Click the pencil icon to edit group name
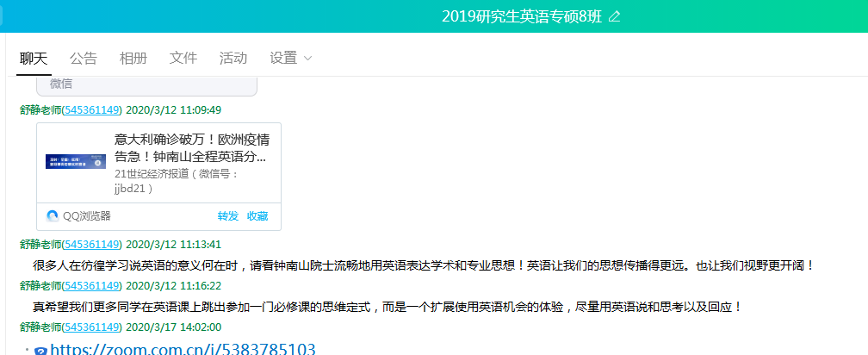This screenshot has width=868, height=355. click(614, 17)
